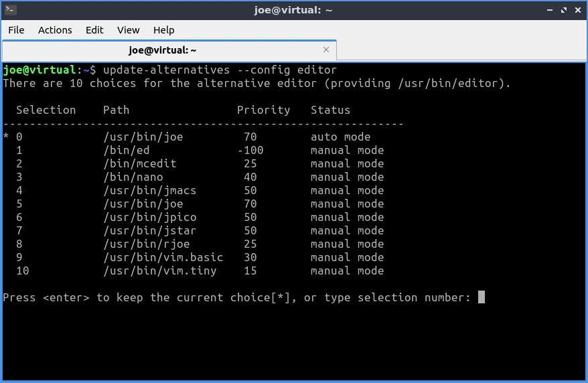Click the auto mode status text
This screenshot has height=383, width=588.
340,137
